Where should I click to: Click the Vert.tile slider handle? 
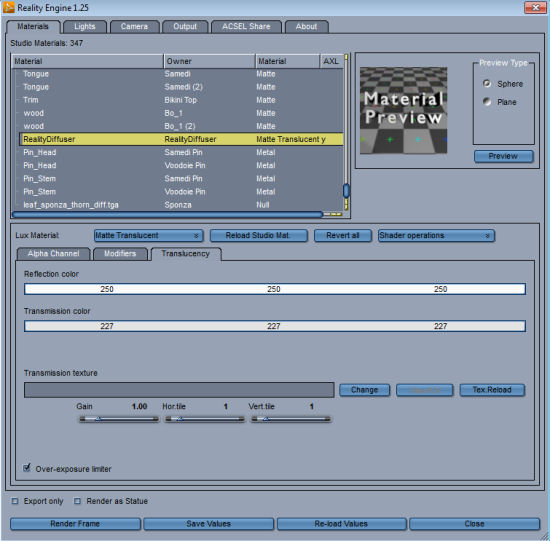266,419
